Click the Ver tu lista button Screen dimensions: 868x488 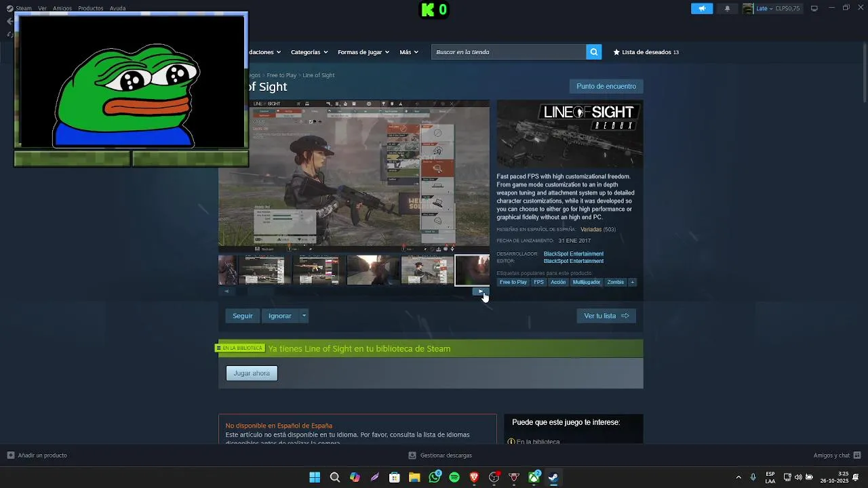pos(606,316)
